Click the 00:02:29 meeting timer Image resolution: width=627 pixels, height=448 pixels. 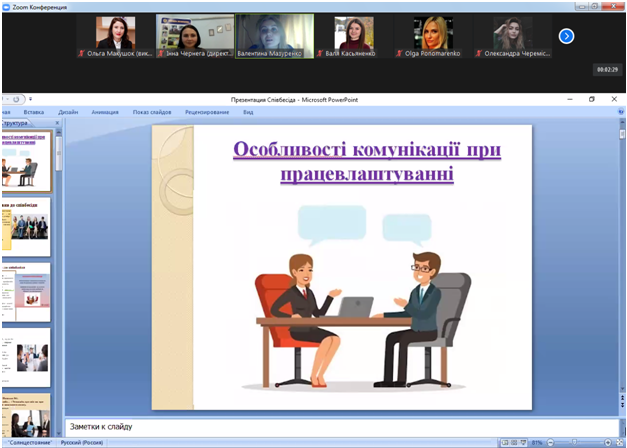tap(607, 70)
